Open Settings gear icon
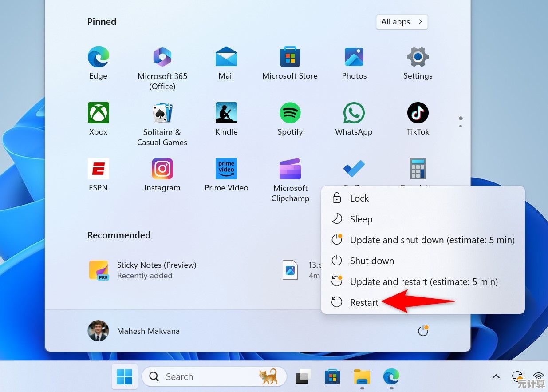The height and width of the screenshot is (392, 548). pyautogui.click(x=418, y=58)
